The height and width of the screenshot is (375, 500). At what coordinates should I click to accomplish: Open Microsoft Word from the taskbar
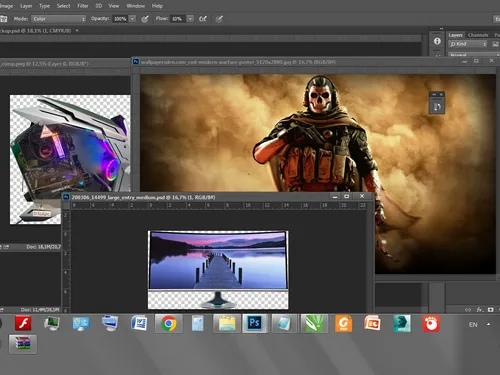pyautogui.click(x=139, y=323)
